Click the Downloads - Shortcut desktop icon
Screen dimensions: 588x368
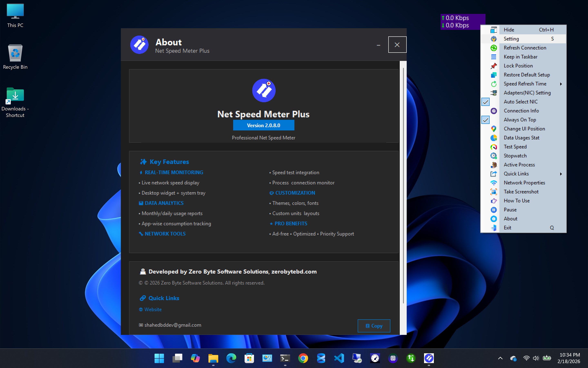pyautogui.click(x=15, y=103)
